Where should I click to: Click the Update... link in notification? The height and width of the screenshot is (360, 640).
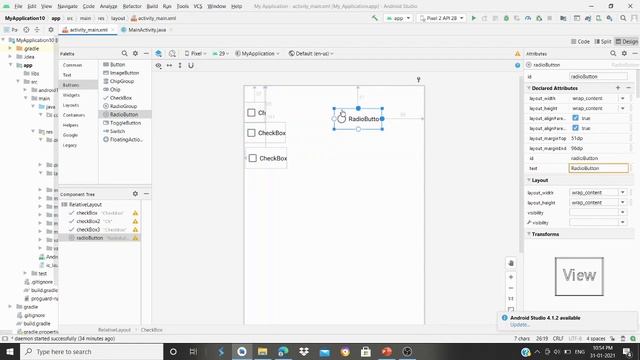pos(520,324)
